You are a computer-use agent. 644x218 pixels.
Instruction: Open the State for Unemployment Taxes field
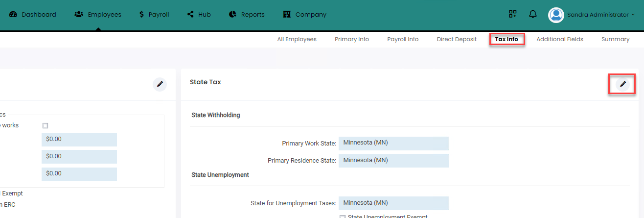[x=393, y=203]
